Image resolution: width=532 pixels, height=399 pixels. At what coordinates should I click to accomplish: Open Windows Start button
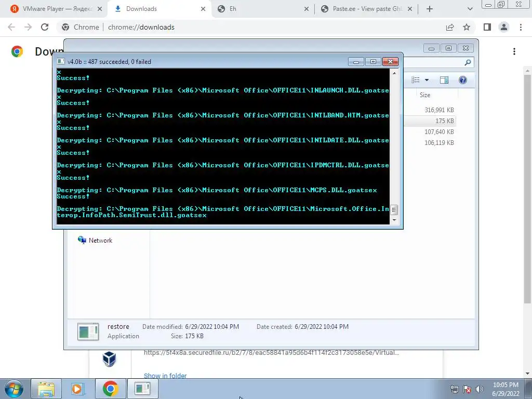[14, 389]
